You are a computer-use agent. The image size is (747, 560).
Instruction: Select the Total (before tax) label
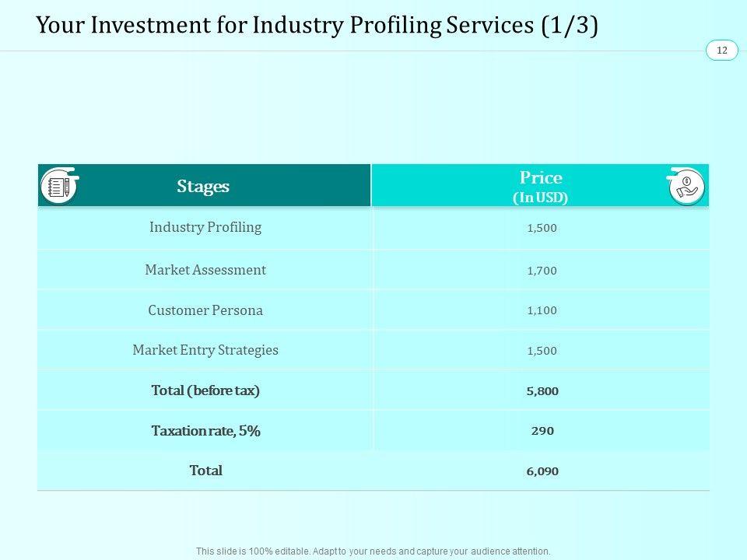pos(205,390)
